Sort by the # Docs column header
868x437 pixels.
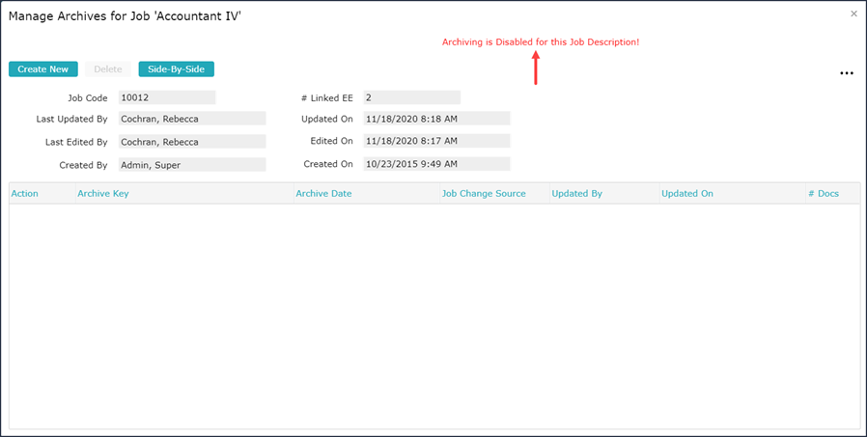pos(824,194)
